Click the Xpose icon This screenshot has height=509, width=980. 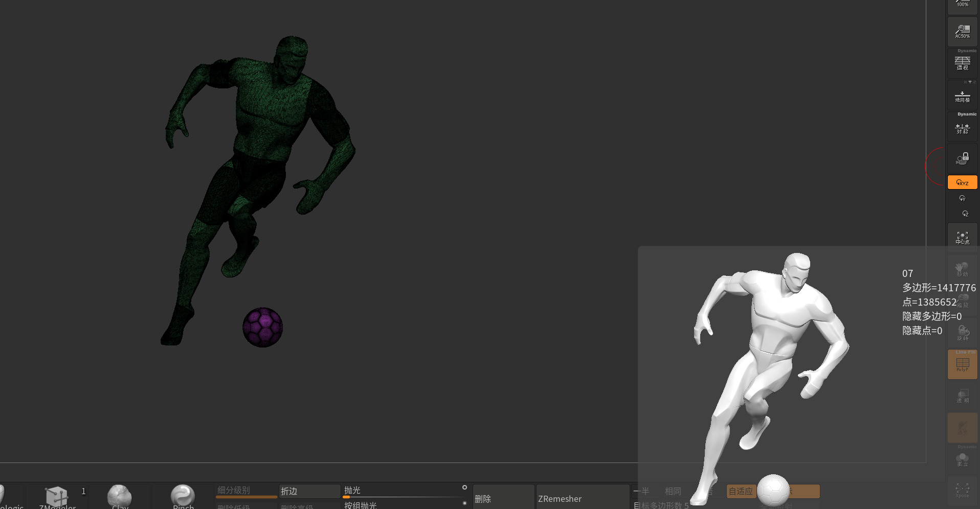(x=963, y=491)
